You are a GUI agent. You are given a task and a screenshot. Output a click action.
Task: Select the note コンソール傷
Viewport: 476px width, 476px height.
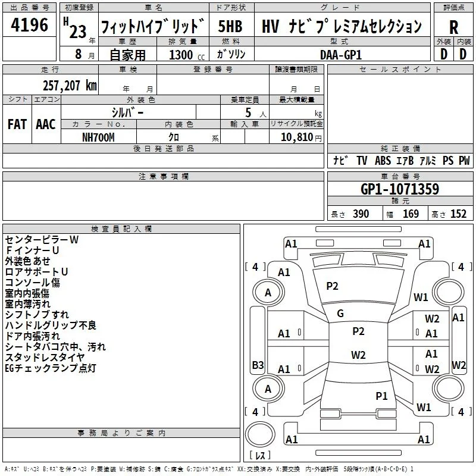[33, 282]
